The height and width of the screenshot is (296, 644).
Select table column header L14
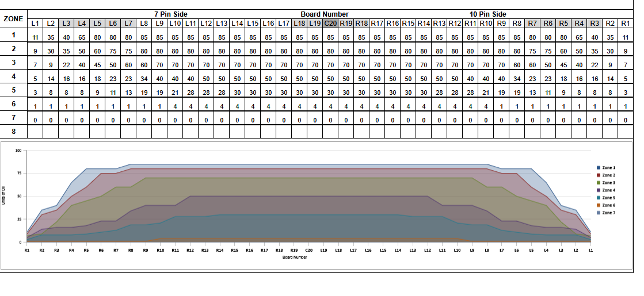point(237,24)
